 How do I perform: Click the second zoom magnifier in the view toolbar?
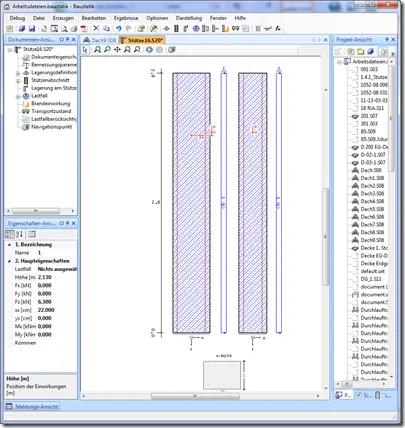pos(107,50)
